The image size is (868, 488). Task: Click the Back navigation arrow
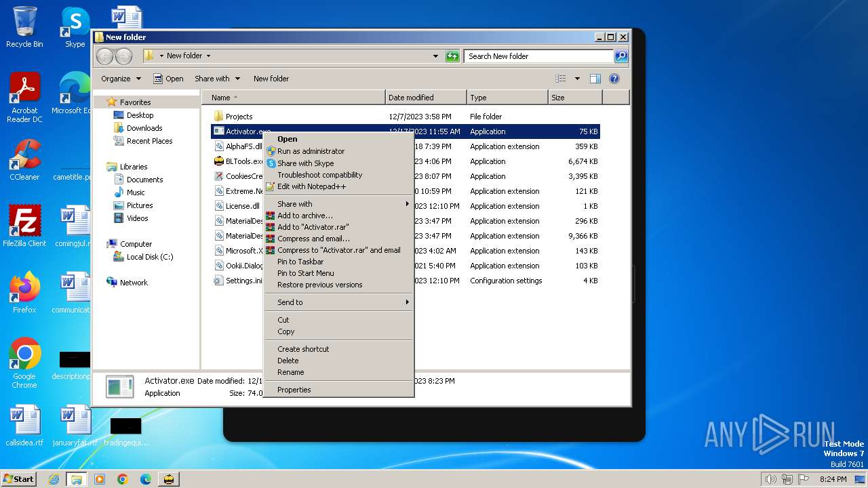tap(105, 56)
